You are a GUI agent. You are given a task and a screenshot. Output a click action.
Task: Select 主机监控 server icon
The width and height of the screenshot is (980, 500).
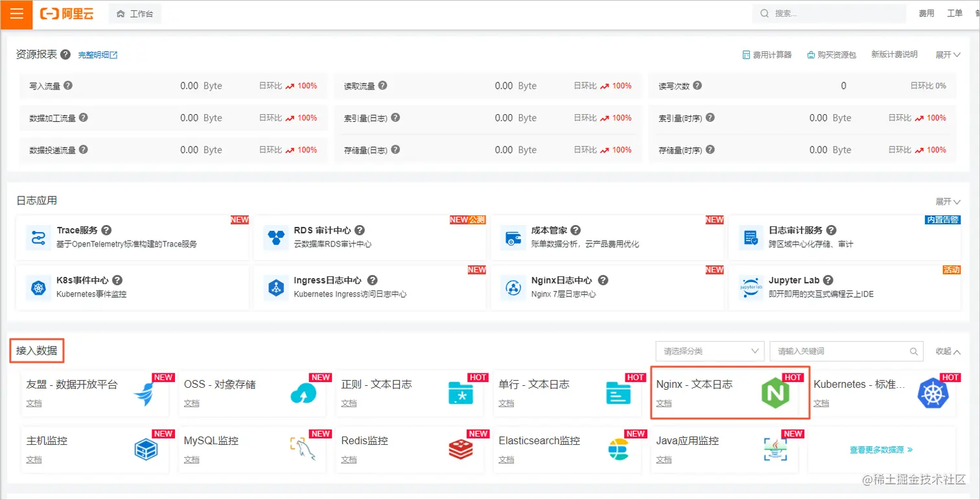(x=146, y=449)
